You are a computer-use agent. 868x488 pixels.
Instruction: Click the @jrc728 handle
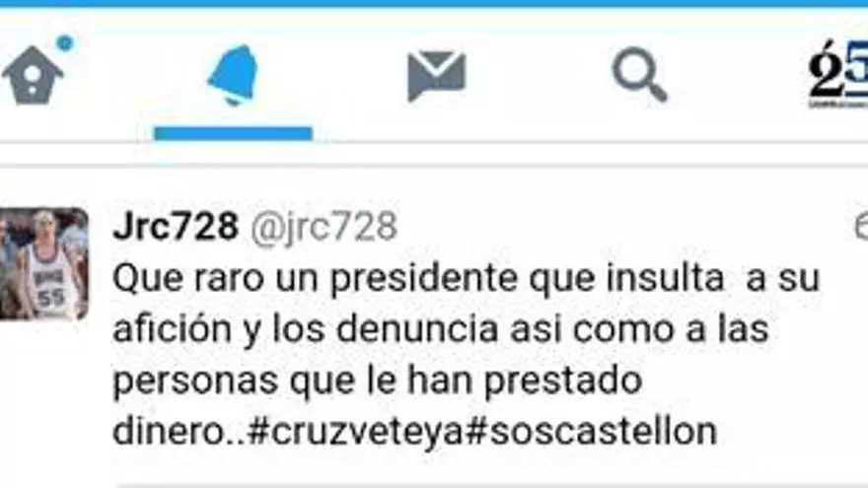[324, 227]
